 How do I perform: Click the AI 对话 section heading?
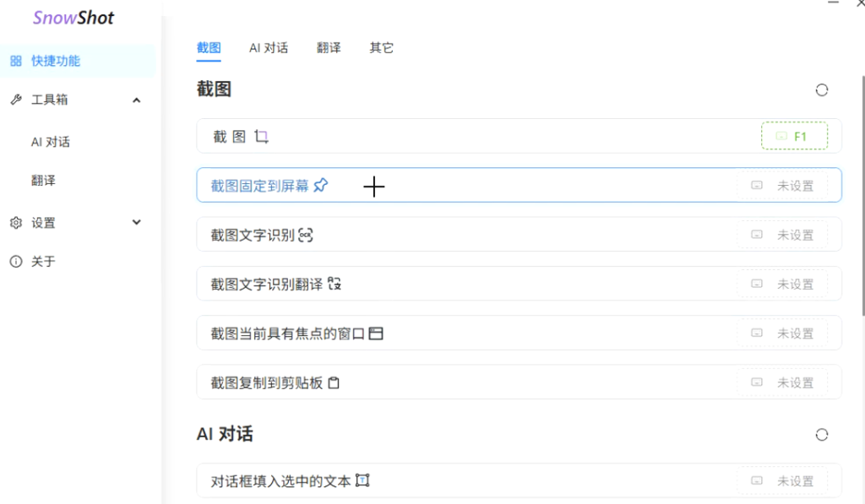(x=225, y=435)
